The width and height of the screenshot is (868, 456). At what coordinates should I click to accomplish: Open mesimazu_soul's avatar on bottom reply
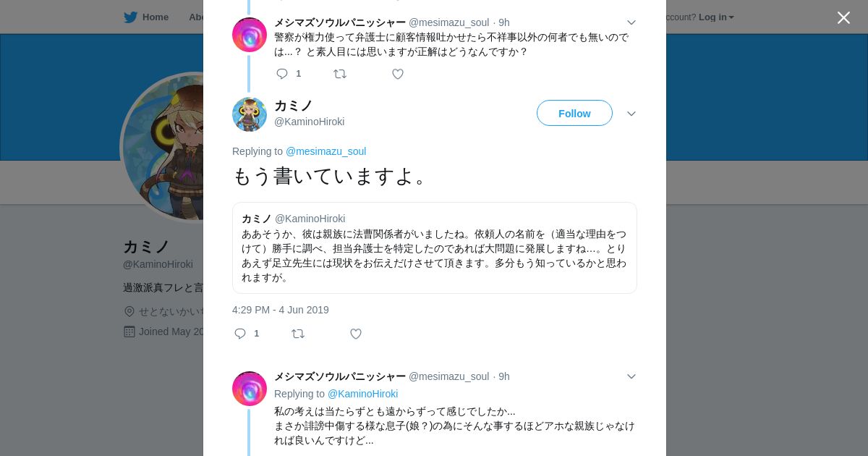tap(250, 389)
